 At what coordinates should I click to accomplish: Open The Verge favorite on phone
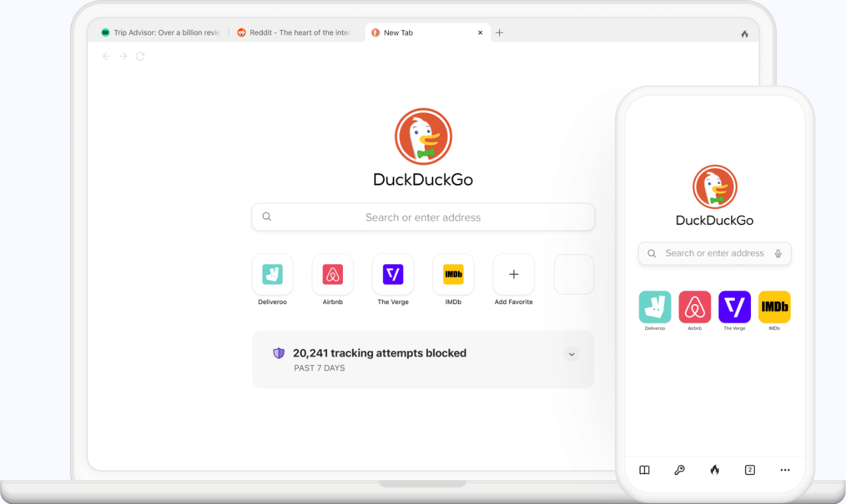point(735,307)
